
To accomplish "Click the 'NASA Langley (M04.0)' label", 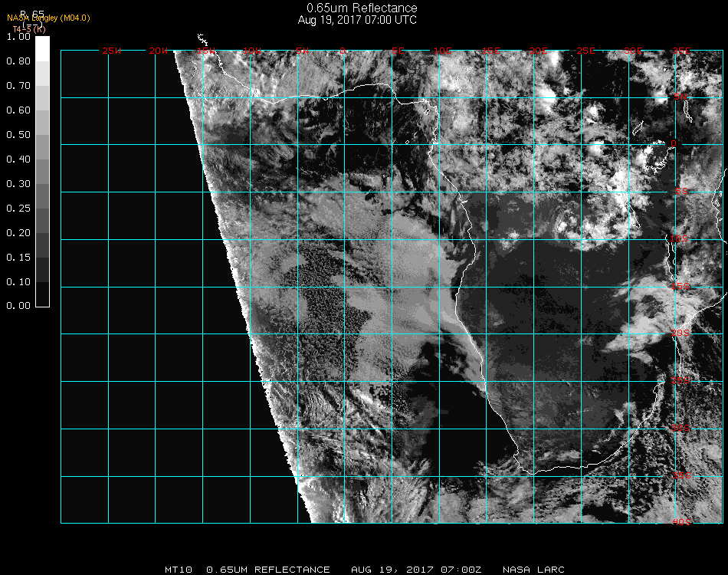I will point(48,18).
